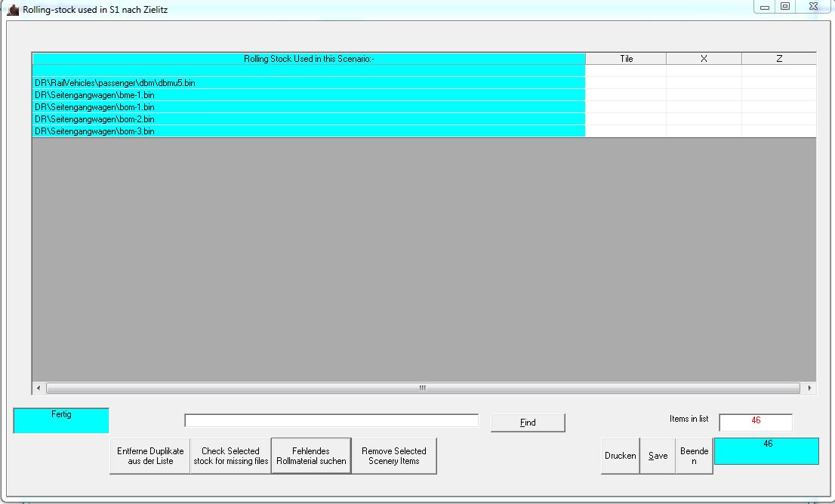
Task: Click 'Entferne Duplikate aus der Liste' button
Action: point(150,456)
